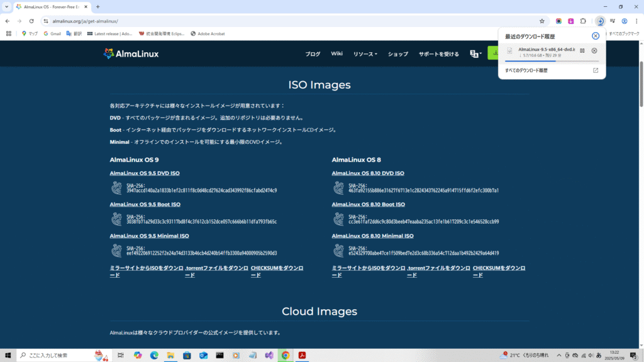Open OS 9 .torrent file download link
644x362 pixels.
point(216,271)
